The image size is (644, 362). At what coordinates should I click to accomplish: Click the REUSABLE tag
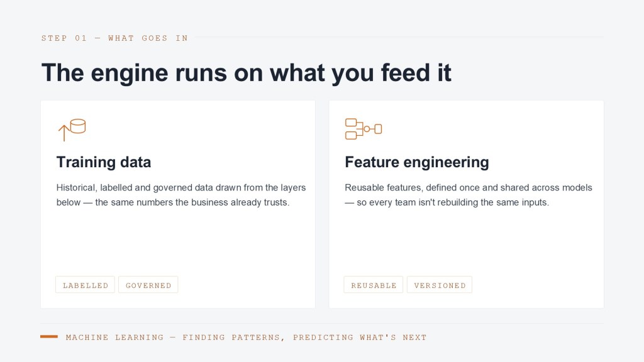coord(374,285)
